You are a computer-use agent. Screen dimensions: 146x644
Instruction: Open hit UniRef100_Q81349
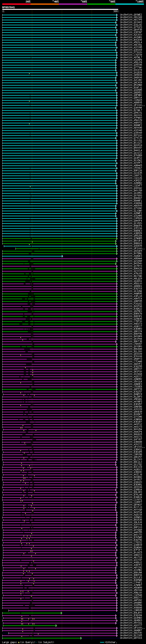point(131,17)
